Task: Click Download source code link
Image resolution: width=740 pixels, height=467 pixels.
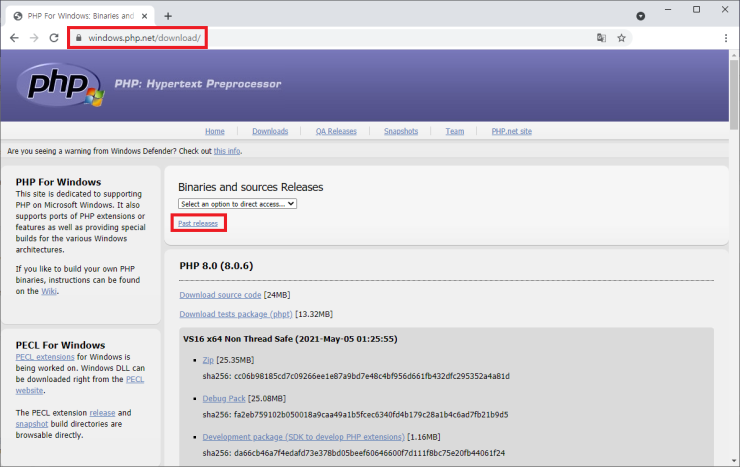Action: pyautogui.click(x=220, y=295)
